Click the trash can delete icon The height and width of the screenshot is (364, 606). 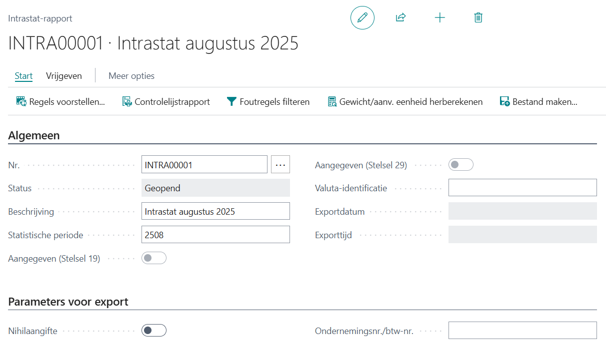(x=478, y=18)
